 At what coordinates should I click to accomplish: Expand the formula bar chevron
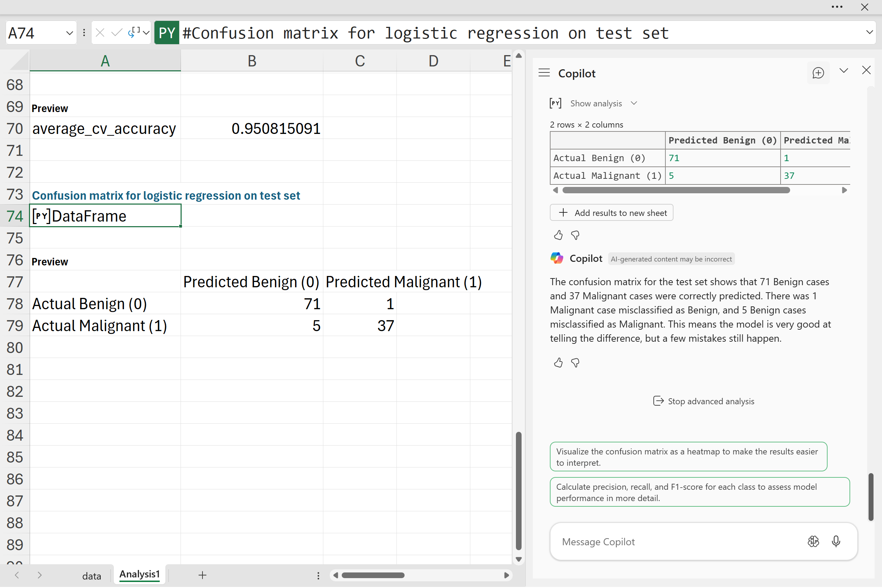869,32
